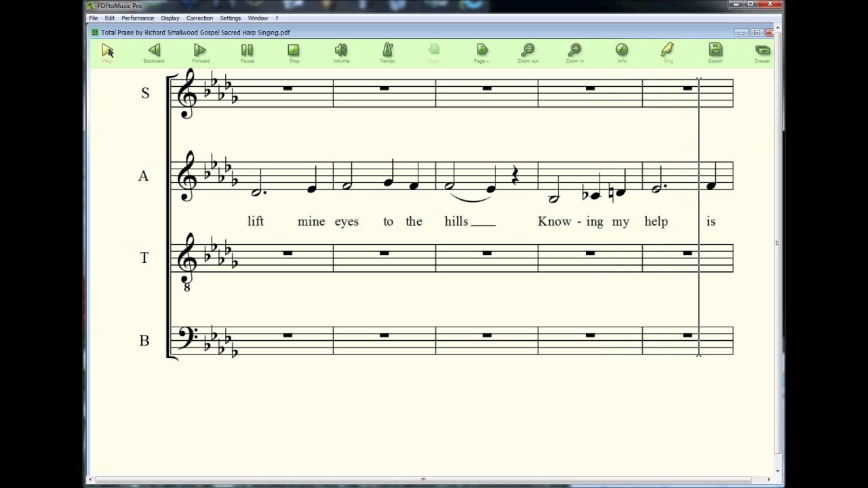Open the Edit menu
Image resolution: width=868 pixels, height=488 pixels.
click(110, 18)
